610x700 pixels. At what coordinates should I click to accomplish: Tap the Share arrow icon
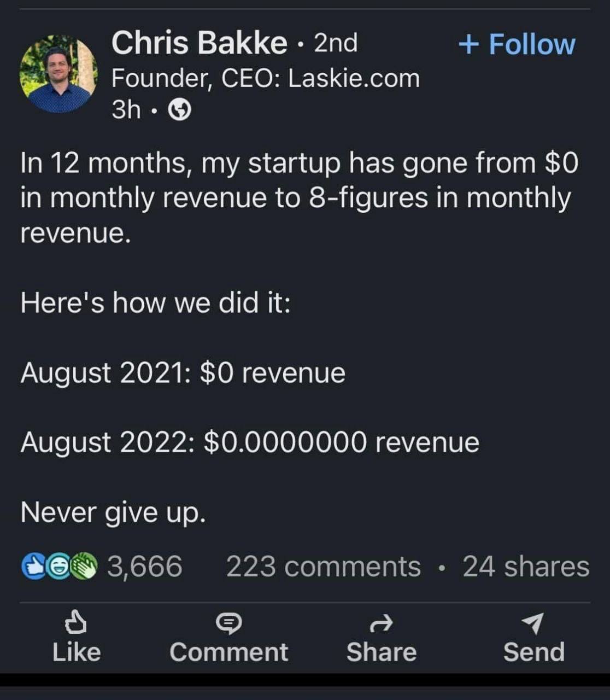382,622
